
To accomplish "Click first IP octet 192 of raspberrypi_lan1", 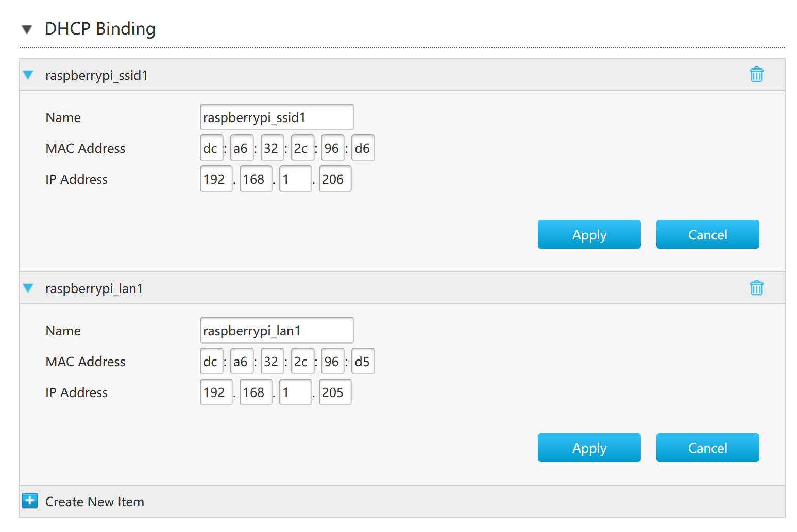I will tap(216, 392).
